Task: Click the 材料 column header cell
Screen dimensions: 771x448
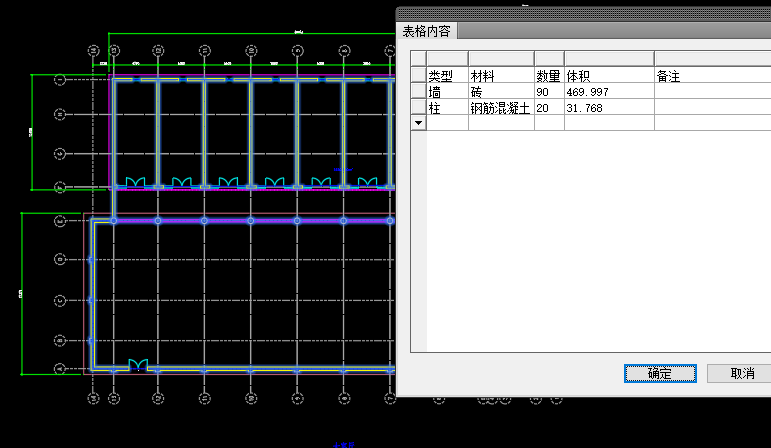Action: [x=500, y=76]
